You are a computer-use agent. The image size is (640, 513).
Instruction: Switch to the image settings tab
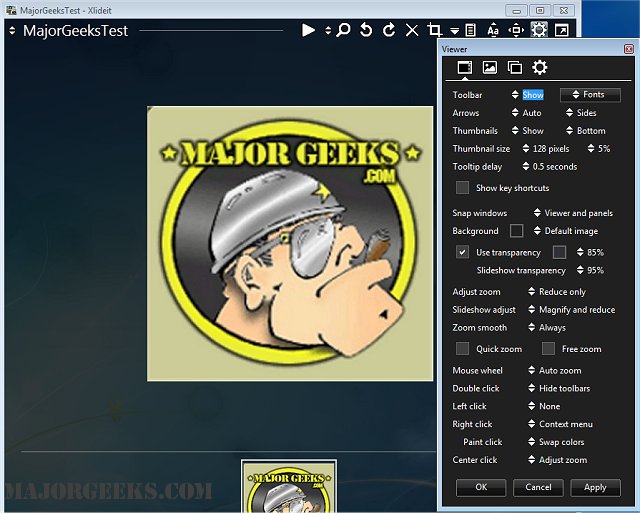click(489, 67)
